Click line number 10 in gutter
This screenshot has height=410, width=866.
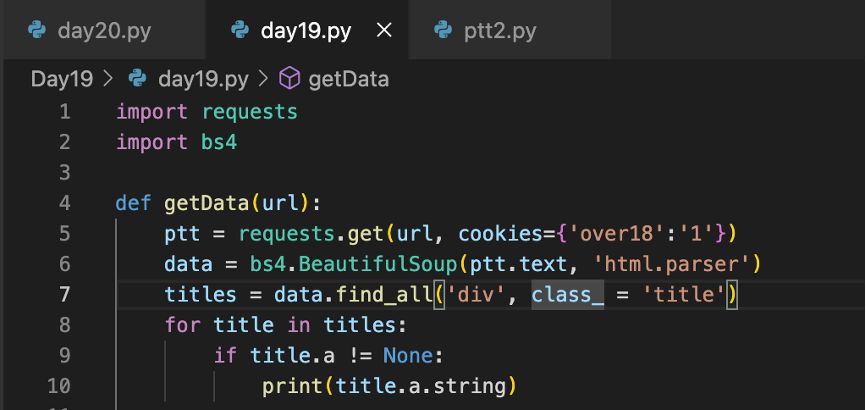click(x=59, y=386)
